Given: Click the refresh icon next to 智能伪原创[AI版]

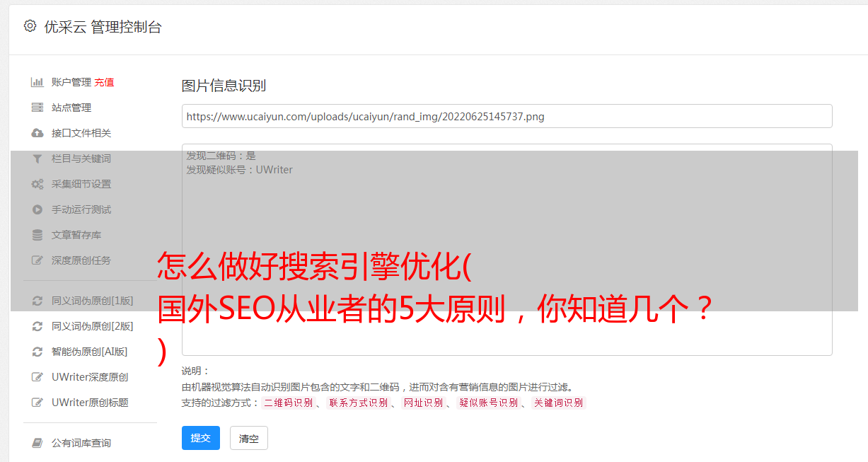Looking at the screenshot, I should tap(37, 352).
